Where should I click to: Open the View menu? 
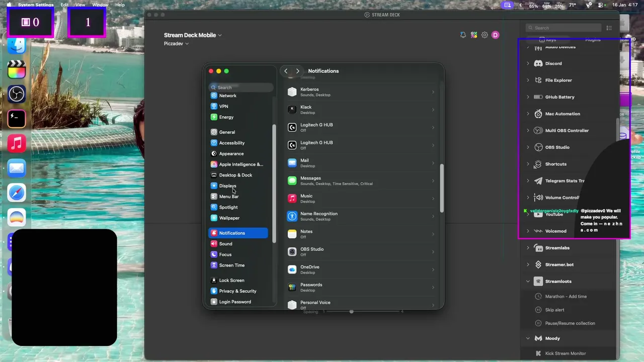(x=80, y=5)
